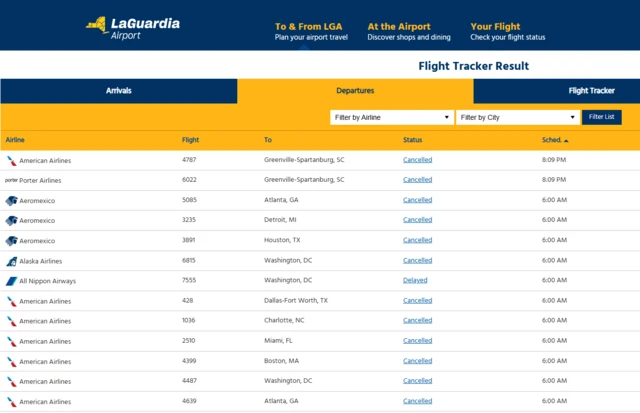Select the Departures tab

(x=355, y=91)
